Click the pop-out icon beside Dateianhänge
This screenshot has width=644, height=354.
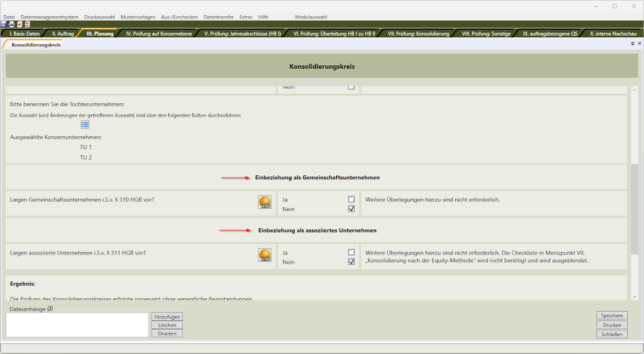50,309
